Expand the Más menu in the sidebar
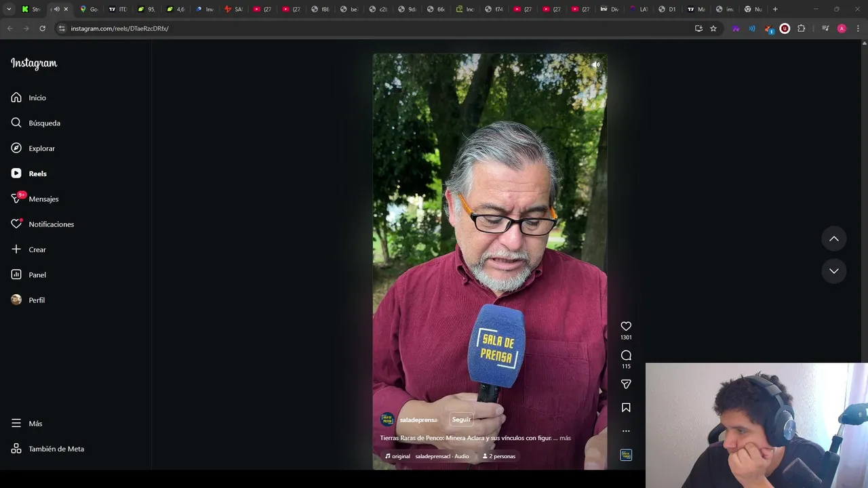 pyautogui.click(x=27, y=424)
